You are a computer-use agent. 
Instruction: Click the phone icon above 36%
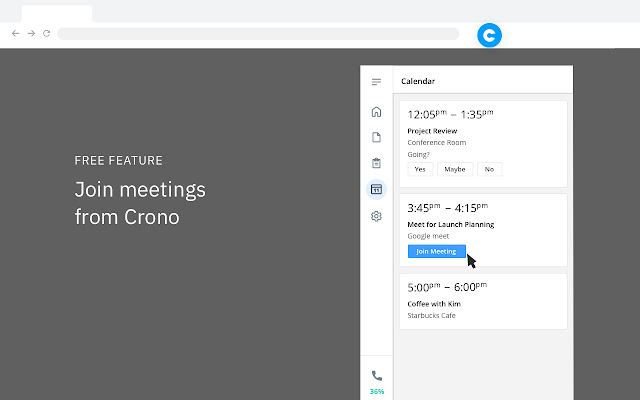click(x=376, y=376)
